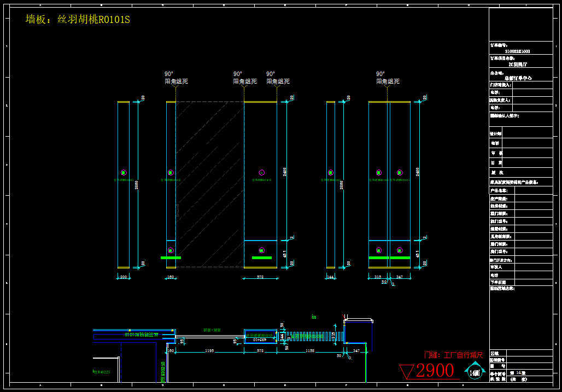This screenshot has height=392, width=562.
Task: Select the 总部订单中心 branch text
Action: click(x=518, y=78)
